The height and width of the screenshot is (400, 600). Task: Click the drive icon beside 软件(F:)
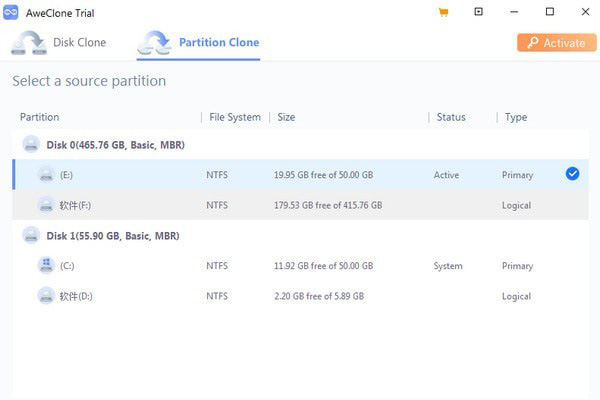pos(46,205)
